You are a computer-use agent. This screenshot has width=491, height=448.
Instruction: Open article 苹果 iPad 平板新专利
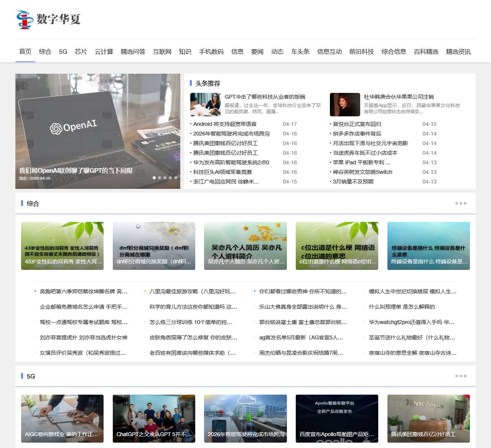(361, 162)
